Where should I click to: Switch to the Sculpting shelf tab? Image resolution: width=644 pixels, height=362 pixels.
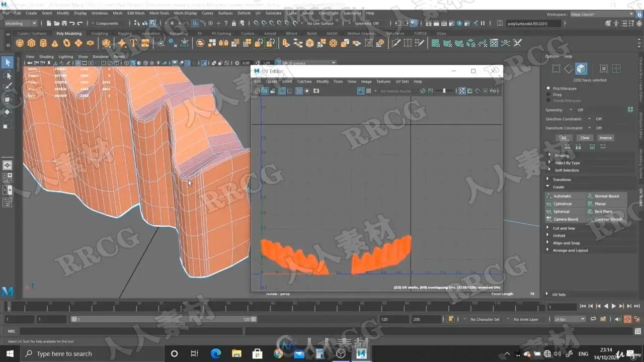point(100,34)
